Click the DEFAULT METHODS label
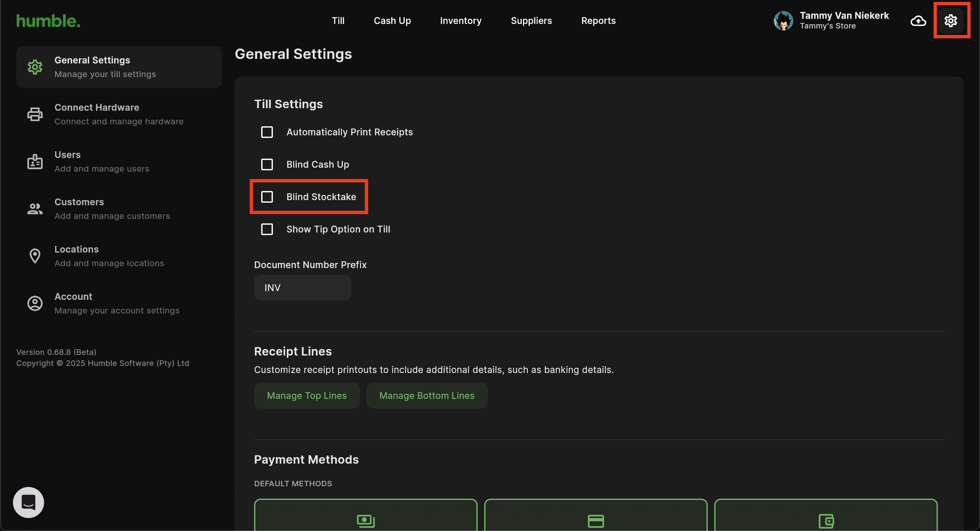This screenshot has height=531, width=980. tap(293, 483)
